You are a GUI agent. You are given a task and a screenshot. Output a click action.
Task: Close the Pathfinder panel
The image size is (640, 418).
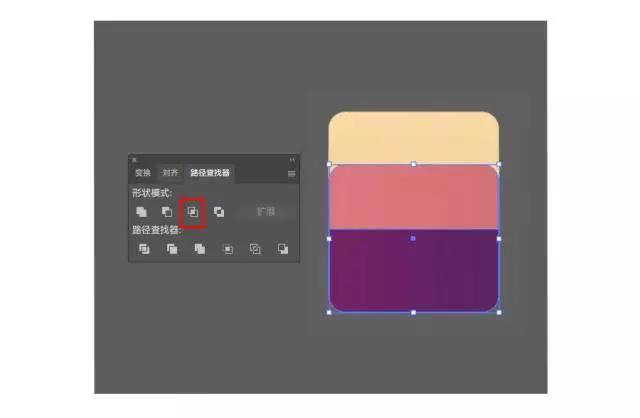click(134, 160)
